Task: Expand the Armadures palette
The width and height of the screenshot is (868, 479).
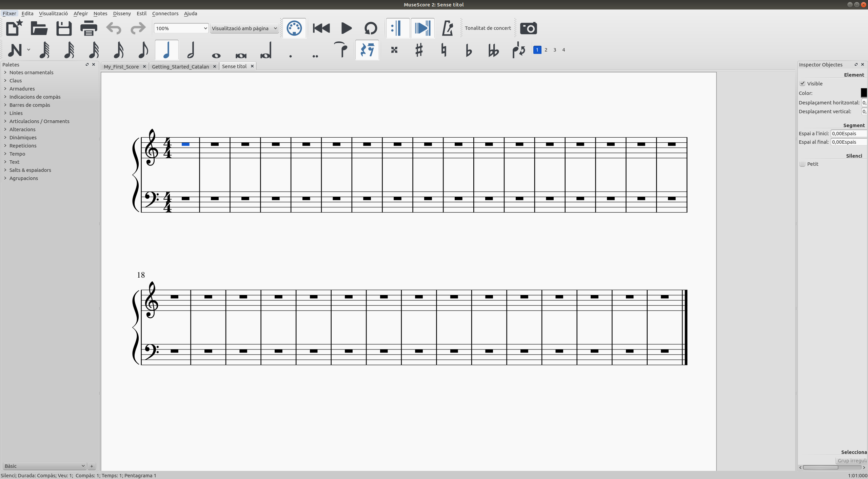Action: pyautogui.click(x=22, y=89)
